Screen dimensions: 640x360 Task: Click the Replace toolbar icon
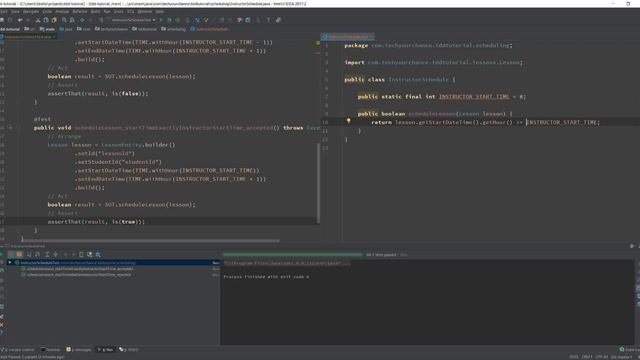click(x=72, y=20)
